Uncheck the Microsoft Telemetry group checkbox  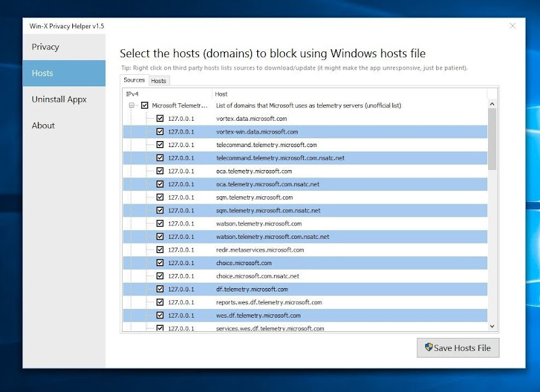click(x=144, y=105)
